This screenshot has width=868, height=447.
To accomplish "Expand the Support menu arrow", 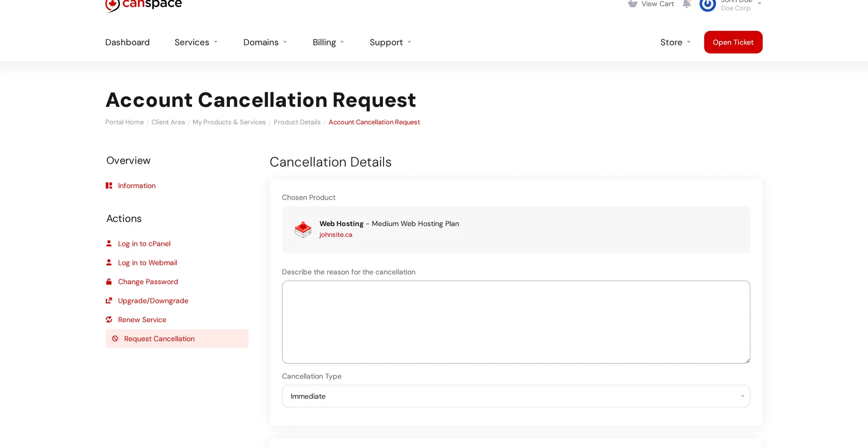I will pos(409,42).
